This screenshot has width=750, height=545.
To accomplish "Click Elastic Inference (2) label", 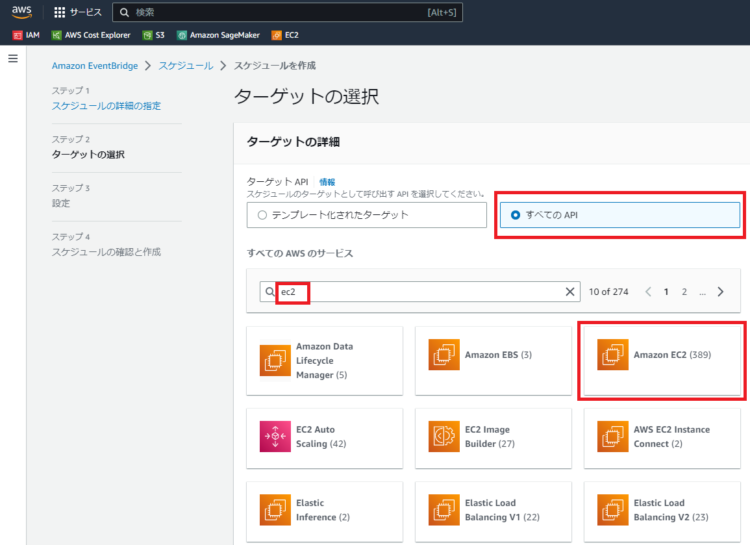I will click(323, 510).
